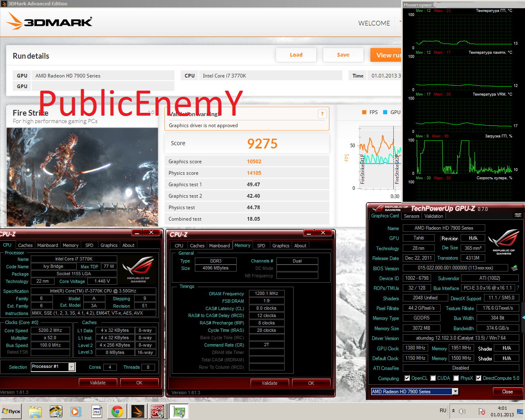Screen dimensions: 525x420
Task: Click the overall score 9275
Action: point(262,144)
